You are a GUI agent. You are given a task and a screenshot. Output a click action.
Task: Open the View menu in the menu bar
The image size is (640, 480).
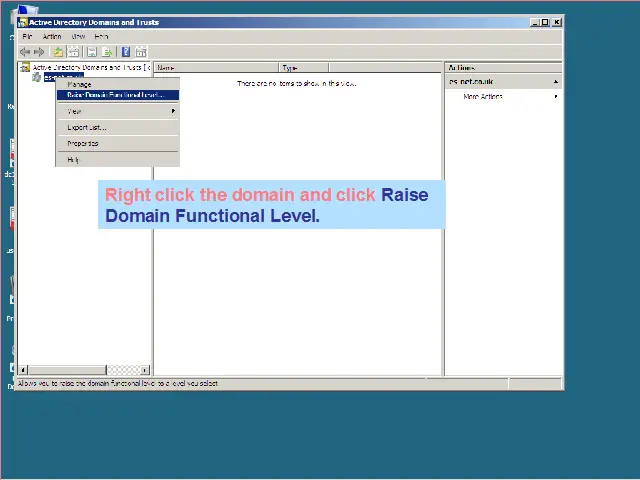point(78,36)
